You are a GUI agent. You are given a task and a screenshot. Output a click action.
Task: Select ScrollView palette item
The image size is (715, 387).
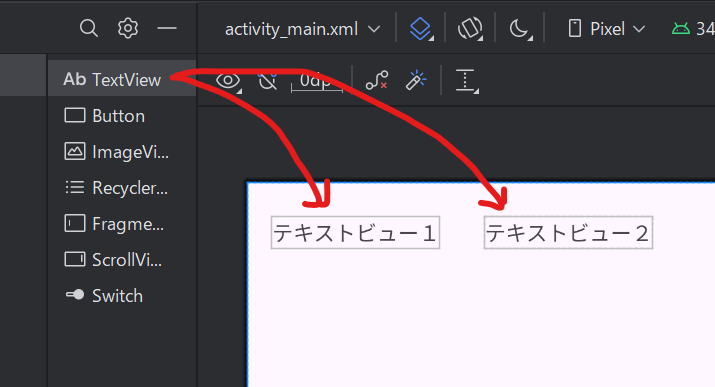[122, 260]
